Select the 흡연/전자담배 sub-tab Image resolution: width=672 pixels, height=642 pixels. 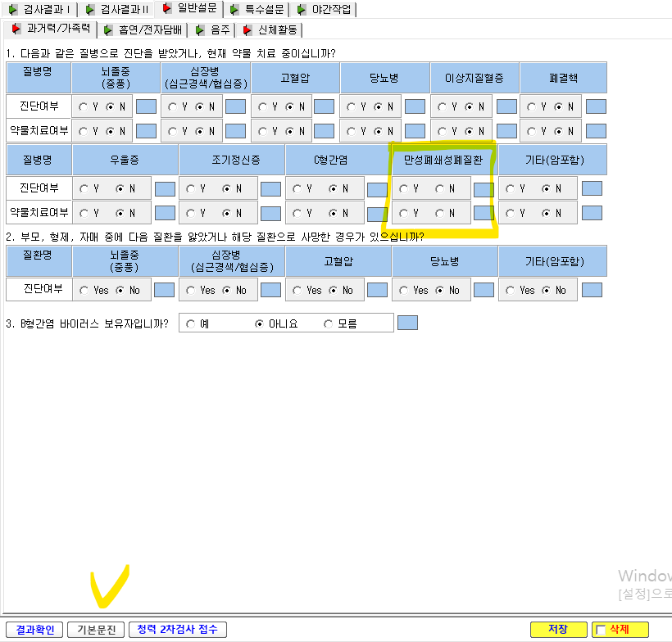point(143,30)
